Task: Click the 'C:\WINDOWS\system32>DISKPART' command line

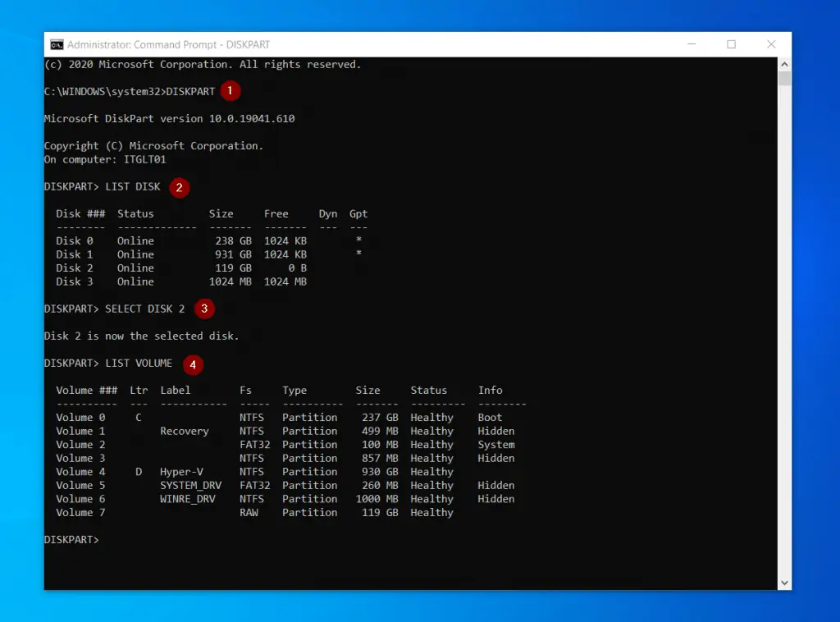Action: click(129, 91)
